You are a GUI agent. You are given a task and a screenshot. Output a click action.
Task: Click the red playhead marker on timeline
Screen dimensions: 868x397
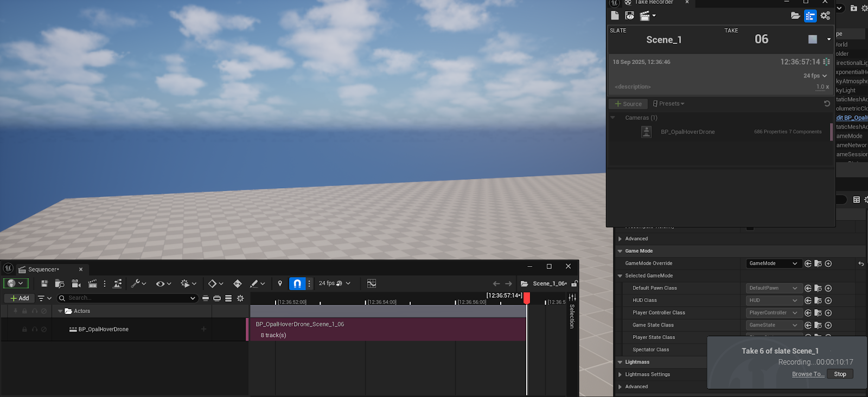[526, 297]
